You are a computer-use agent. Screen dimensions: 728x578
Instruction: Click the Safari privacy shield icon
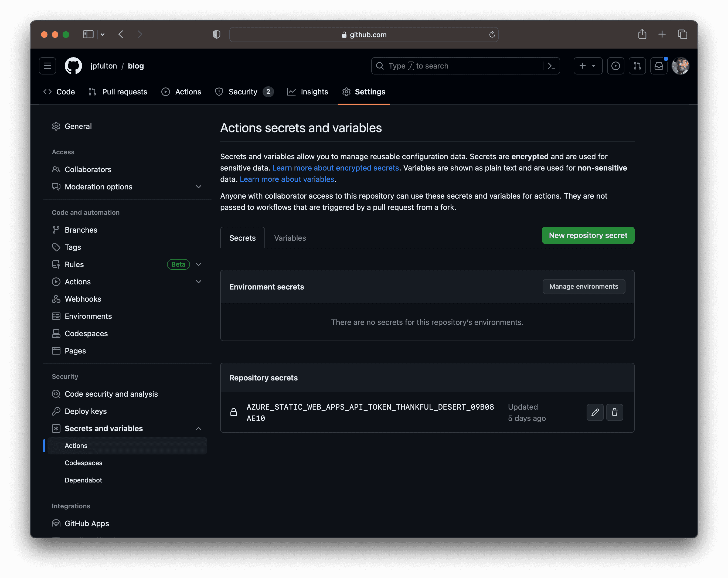pos(216,35)
